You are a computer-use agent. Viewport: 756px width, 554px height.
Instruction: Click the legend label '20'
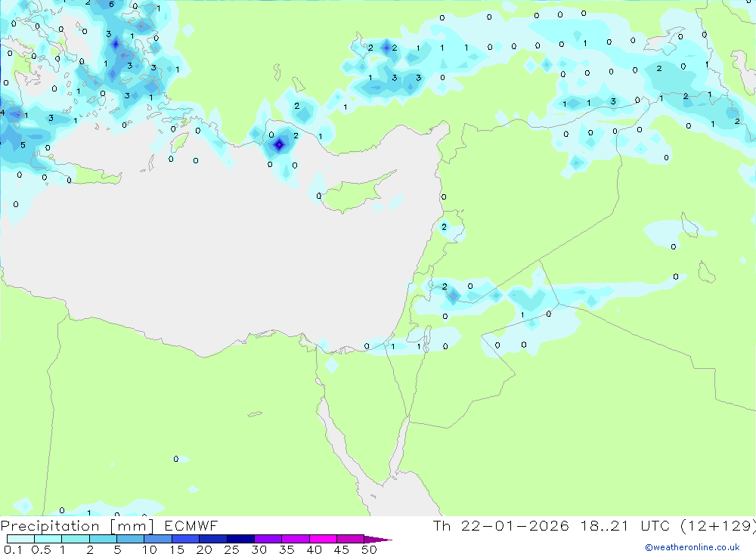204,549
